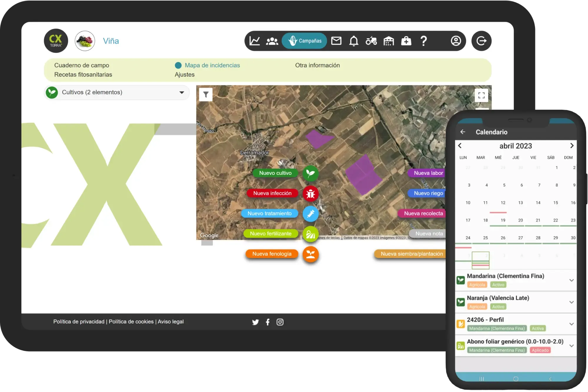Open the Política de privacidad link
This screenshot has width=588, height=392.
(x=79, y=322)
